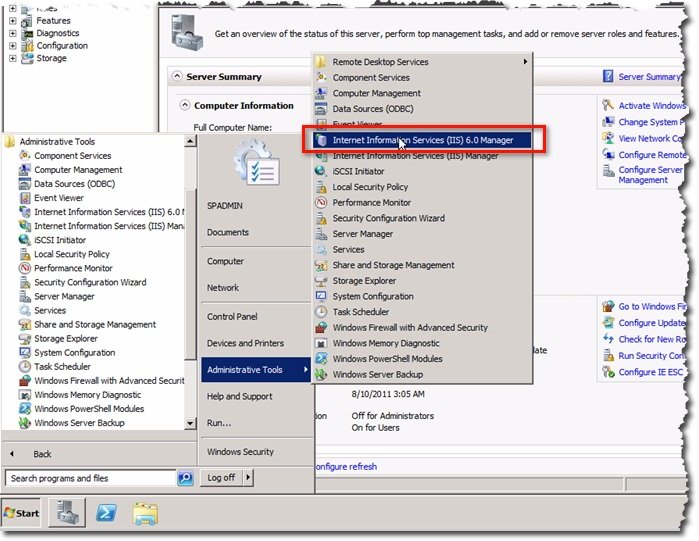The width and height of the screenshot is (699, 541).
Task: Open Remote Desktop Services submenu arrow
Action: coord(525,61)
